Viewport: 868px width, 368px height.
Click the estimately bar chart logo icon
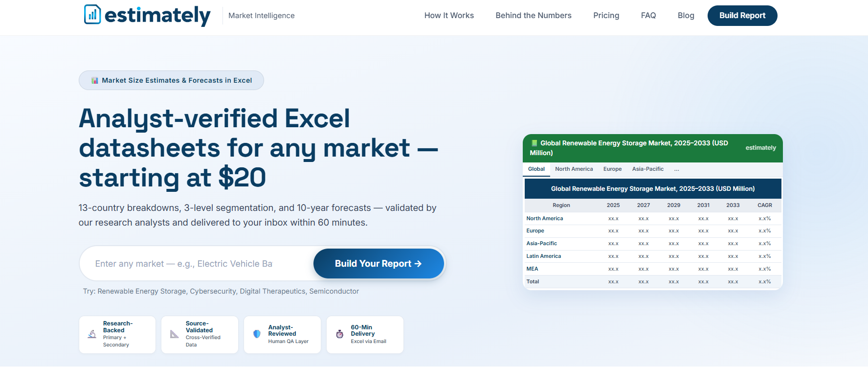(x=92, y=15)
